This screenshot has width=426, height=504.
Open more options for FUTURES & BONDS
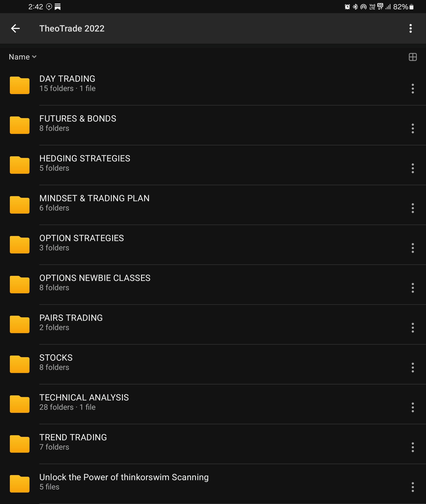412,128
